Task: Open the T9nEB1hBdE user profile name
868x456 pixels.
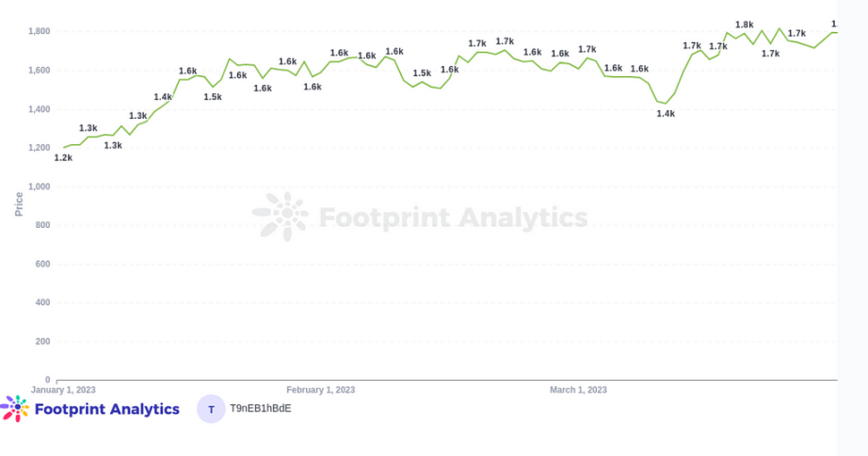Action: pos(261,409)
